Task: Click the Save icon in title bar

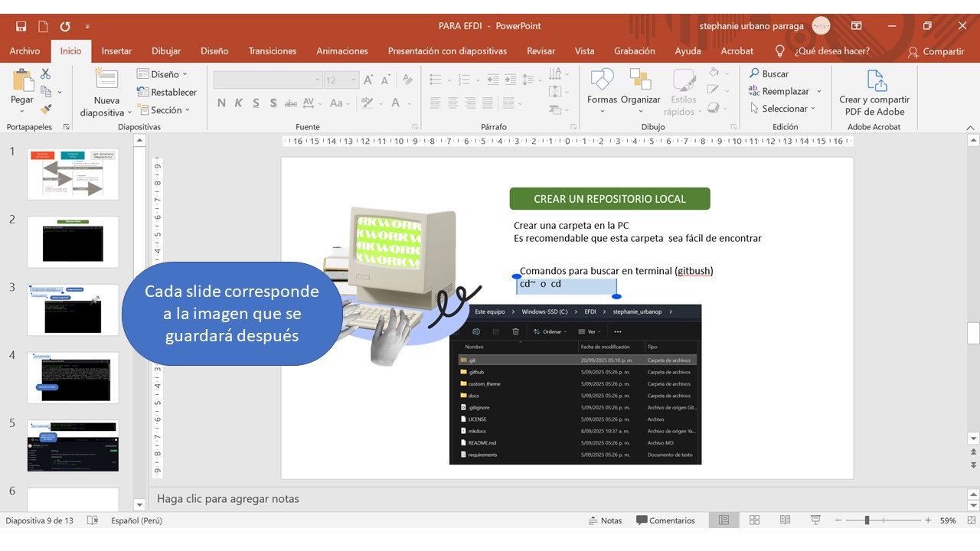Action: [x=21, y=26]
